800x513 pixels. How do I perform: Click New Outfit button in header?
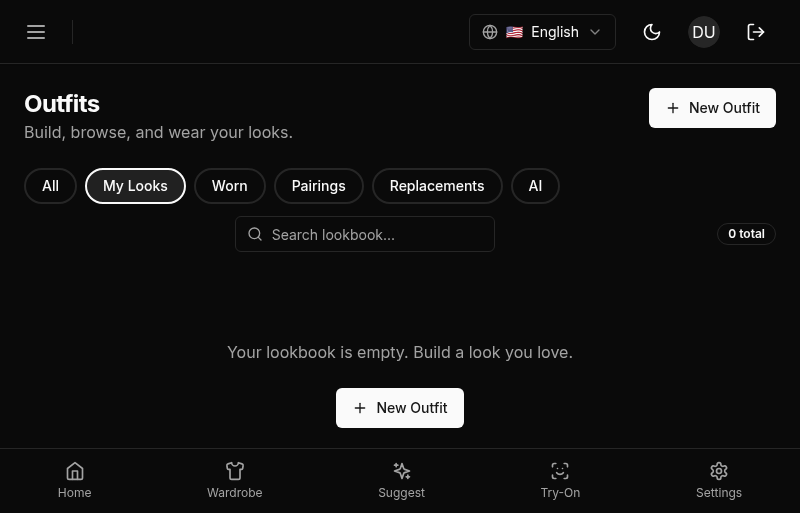(712, 108)
